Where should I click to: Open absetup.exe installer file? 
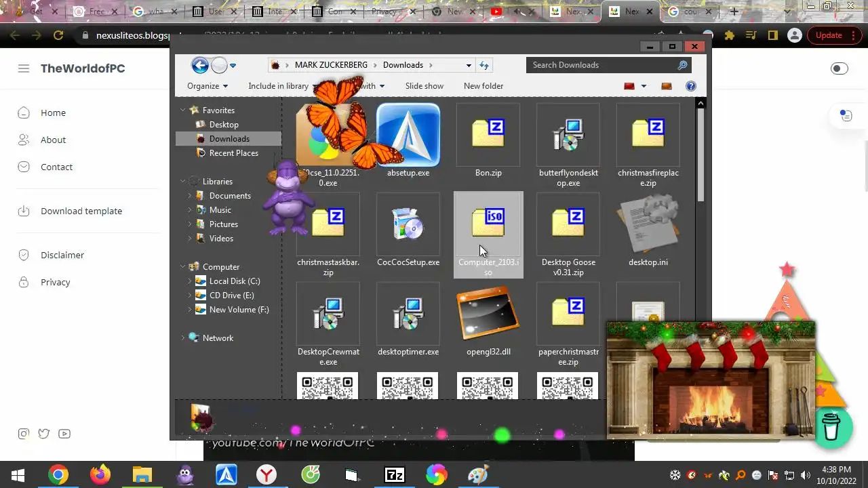408,141
